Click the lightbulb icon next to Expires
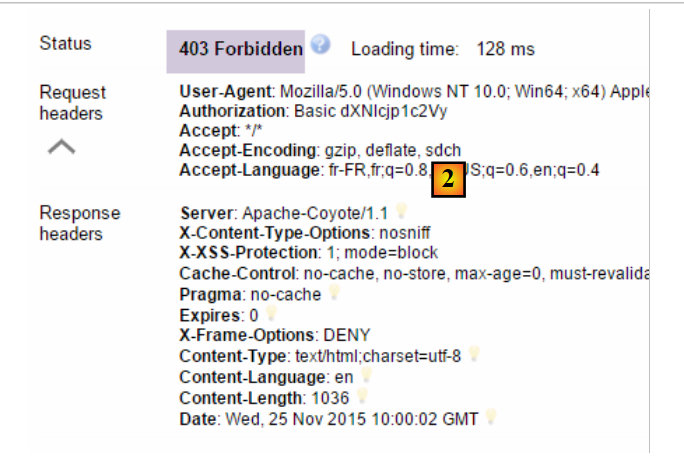Screen dimensions: 684x460 coord(270,315)
